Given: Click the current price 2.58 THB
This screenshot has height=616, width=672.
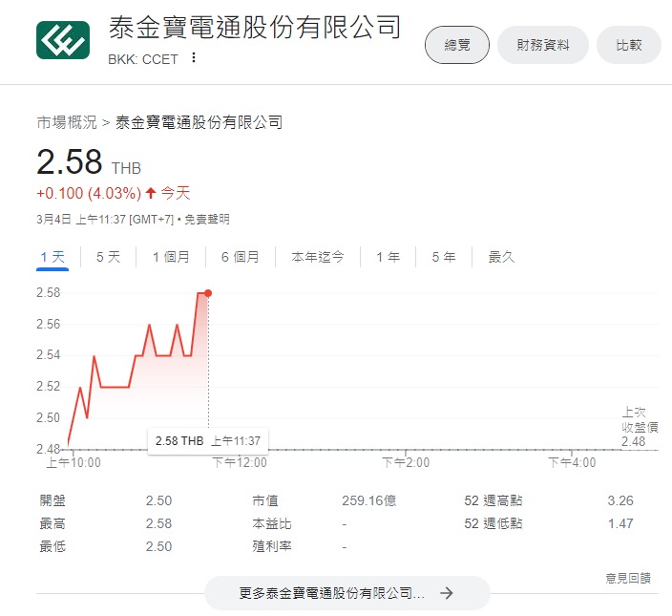Looking at the screenshot, I should [x=89, y=162].
